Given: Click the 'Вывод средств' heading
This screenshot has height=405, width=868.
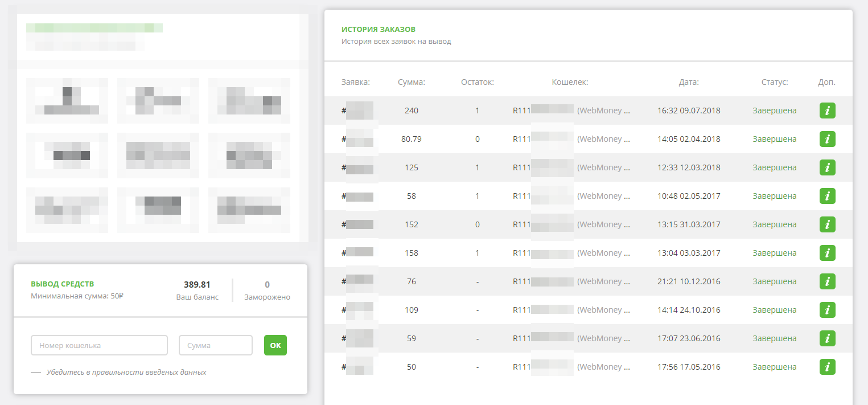Looking at the screenshot, I should point(62,284).
